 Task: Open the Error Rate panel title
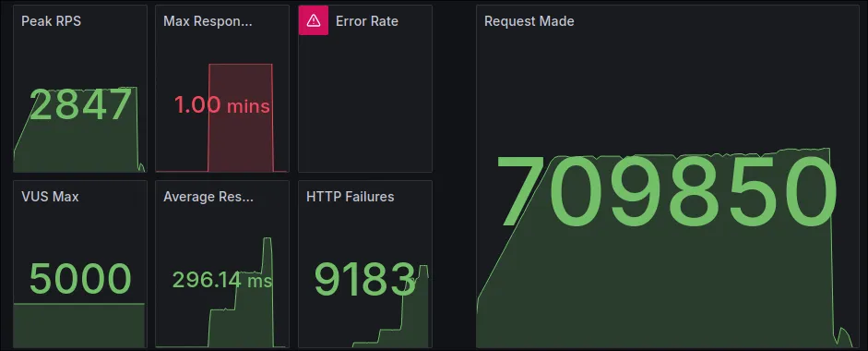pos(367,21)
